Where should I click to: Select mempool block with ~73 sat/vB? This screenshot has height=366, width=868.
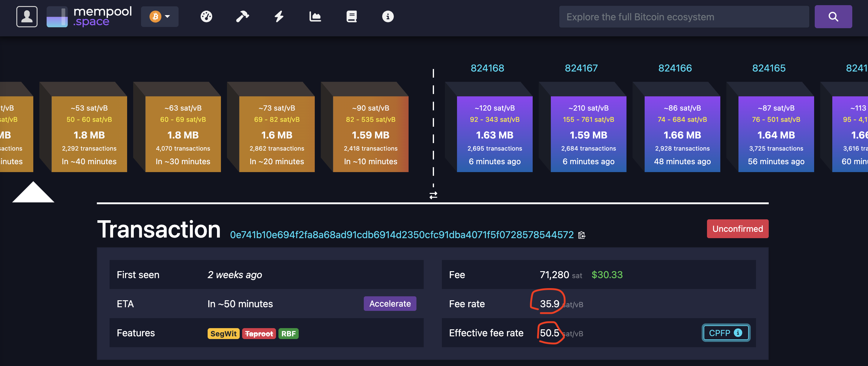pyautogui.click(x=277, y=134)
